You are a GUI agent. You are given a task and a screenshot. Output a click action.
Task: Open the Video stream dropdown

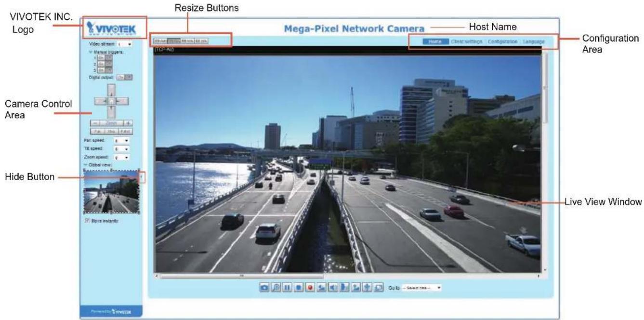coord(125,44)
